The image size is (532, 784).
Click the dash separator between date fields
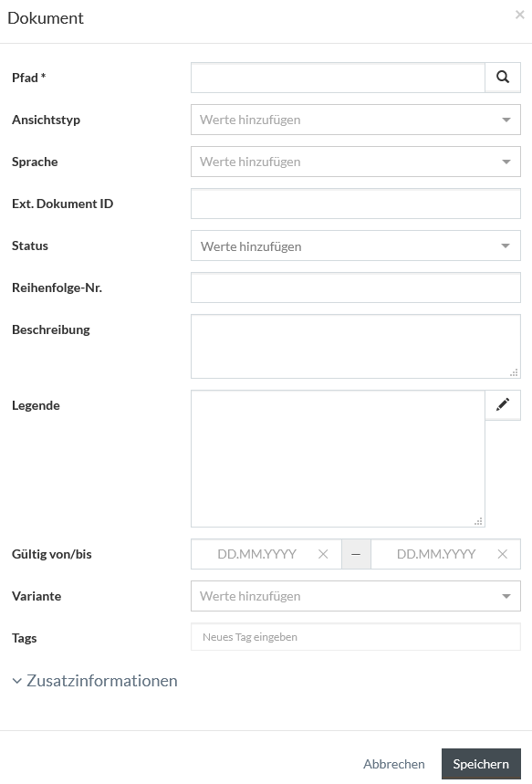[x=356, y=554]
